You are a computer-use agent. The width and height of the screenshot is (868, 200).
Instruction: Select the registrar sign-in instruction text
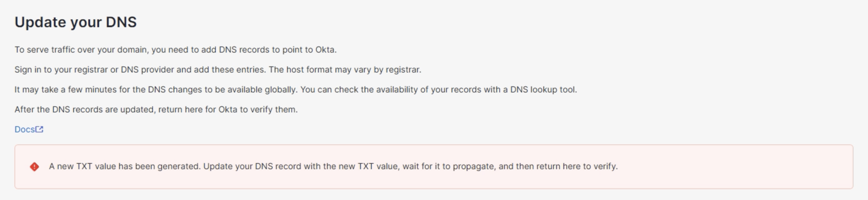click(x=219, y=70)
